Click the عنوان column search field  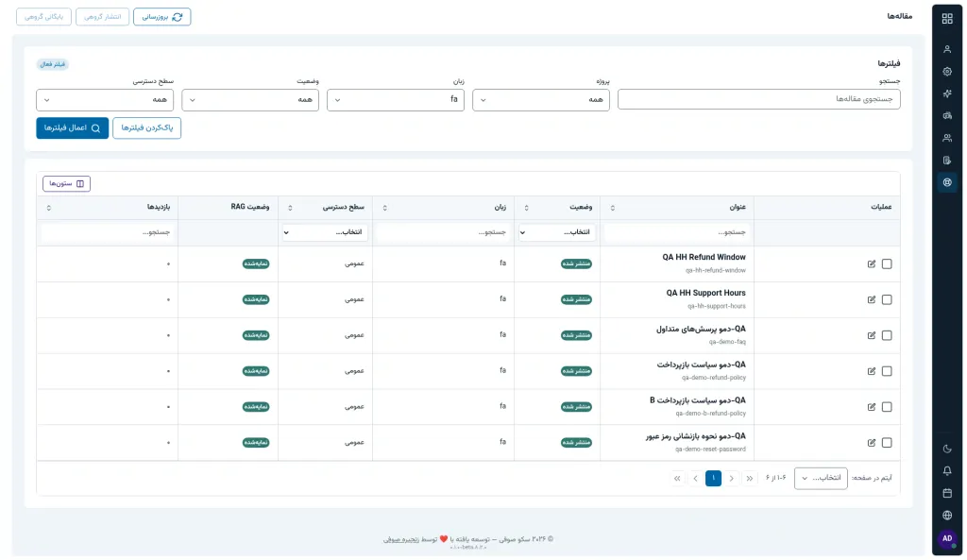pyautogui.click(x=676, y=232)
